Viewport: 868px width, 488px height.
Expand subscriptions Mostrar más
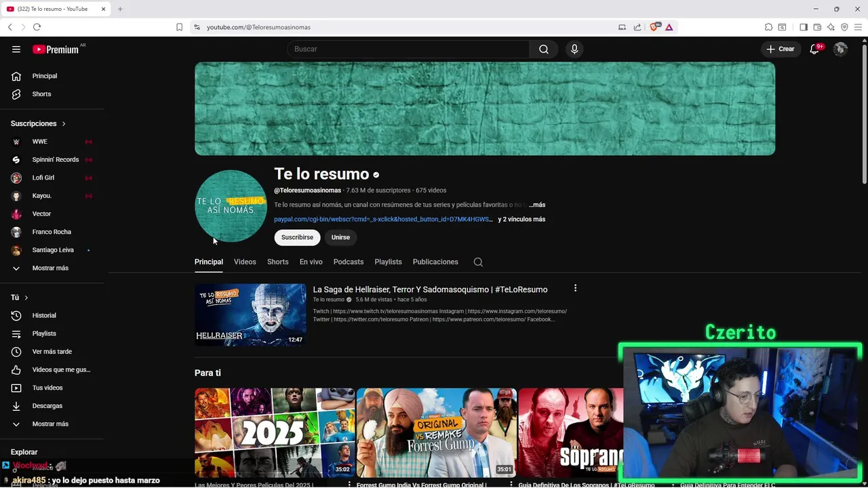52,268
